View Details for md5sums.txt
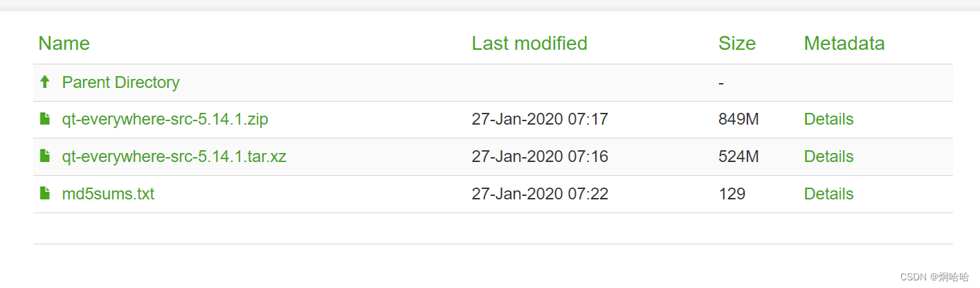Image resolution: width=980 pixels, height=288 pixels. click(828, 194)
